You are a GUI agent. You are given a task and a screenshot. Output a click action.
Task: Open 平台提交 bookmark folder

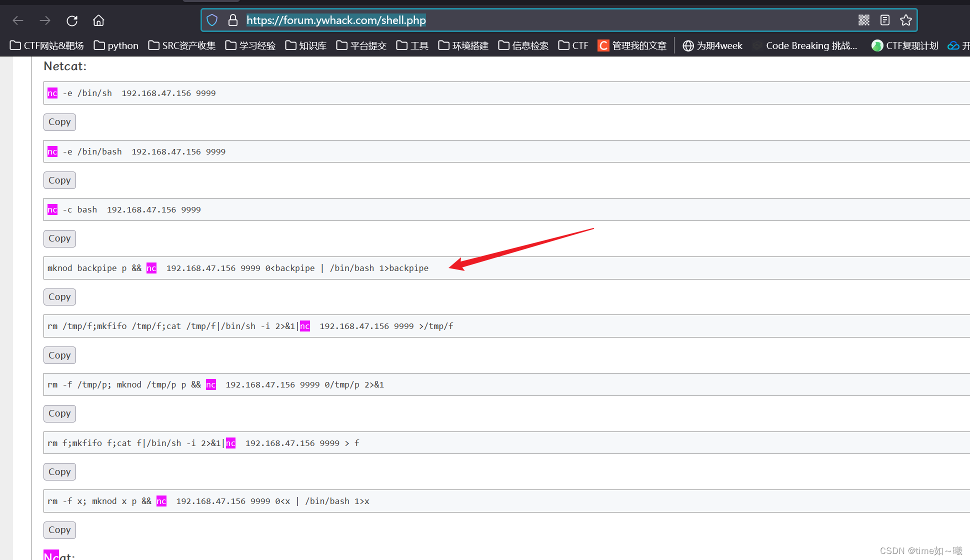point(361,45)
